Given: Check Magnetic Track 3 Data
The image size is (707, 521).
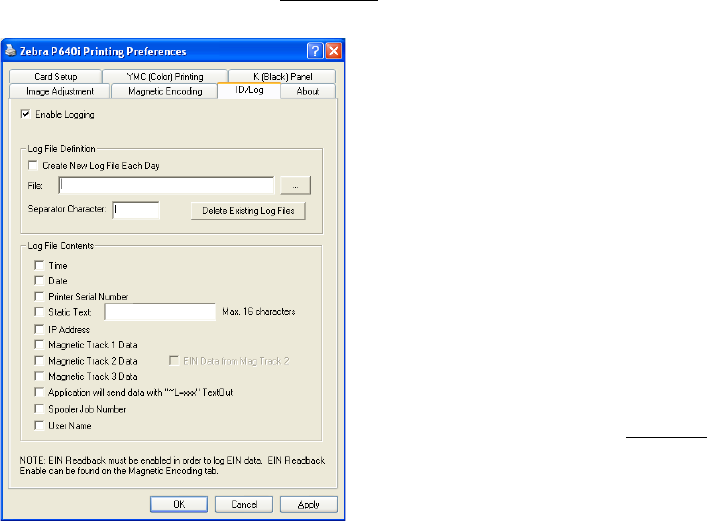Looking at the screenshot, I should click(39, 376).
